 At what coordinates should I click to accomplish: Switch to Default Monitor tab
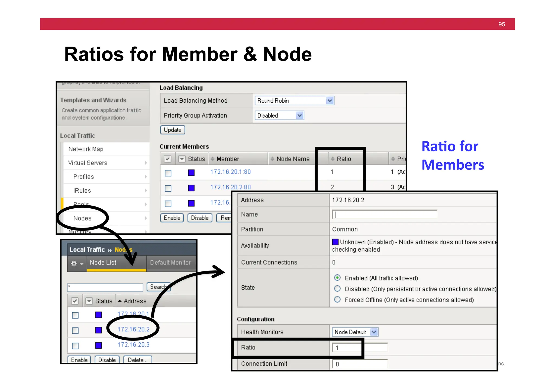pos(170,263)
